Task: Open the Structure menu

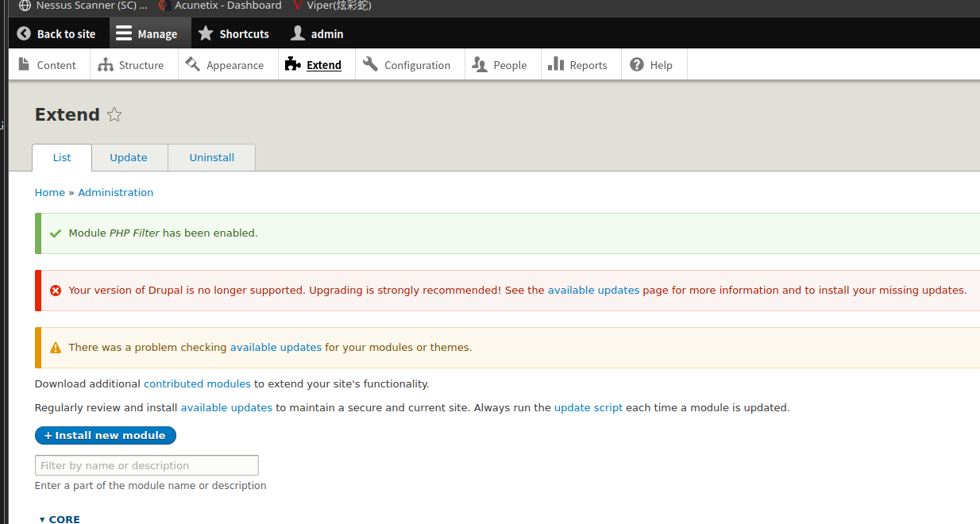Action: pos(141,65)
